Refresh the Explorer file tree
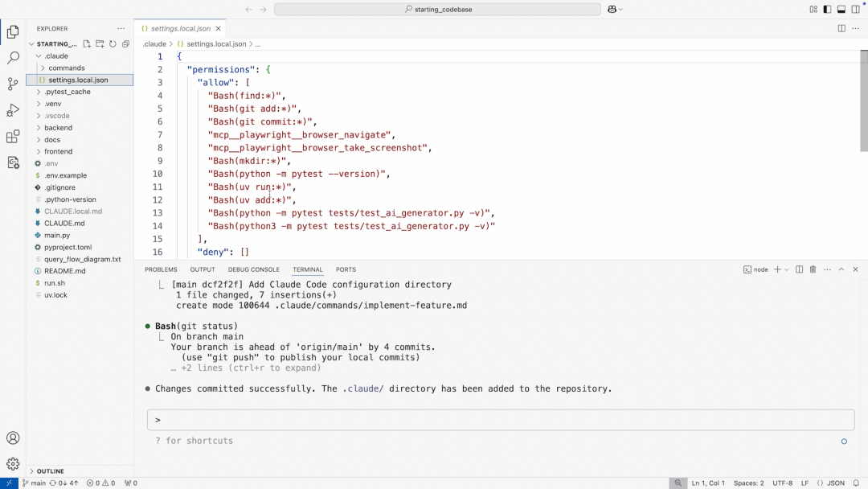868x489 pixels. [x=113, y=44]
